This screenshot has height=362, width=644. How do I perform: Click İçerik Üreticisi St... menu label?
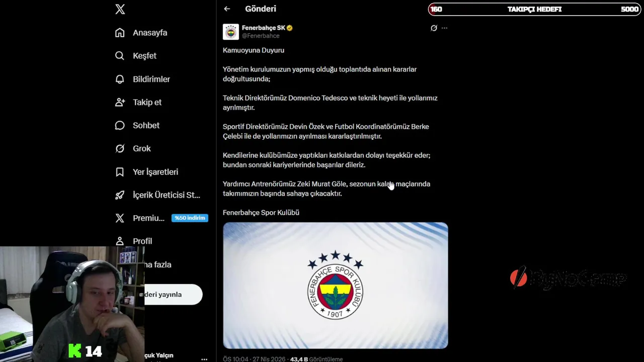point(167,195)
